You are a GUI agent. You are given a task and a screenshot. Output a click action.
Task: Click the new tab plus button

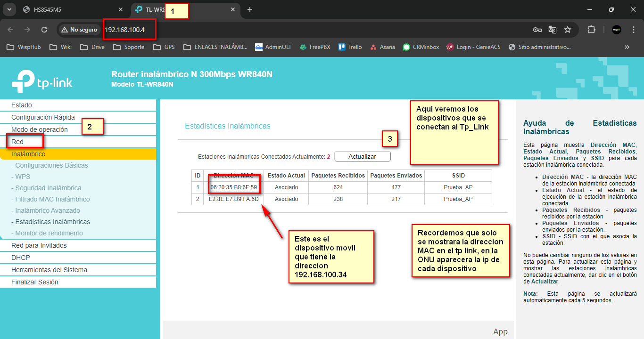[x=250, y=9]
